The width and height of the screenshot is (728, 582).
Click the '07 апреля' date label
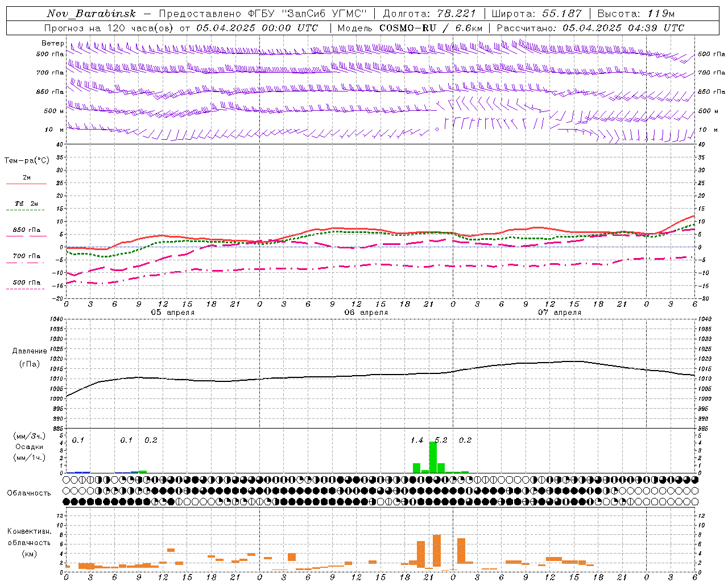pyautogui.click(x=560, y=313)
